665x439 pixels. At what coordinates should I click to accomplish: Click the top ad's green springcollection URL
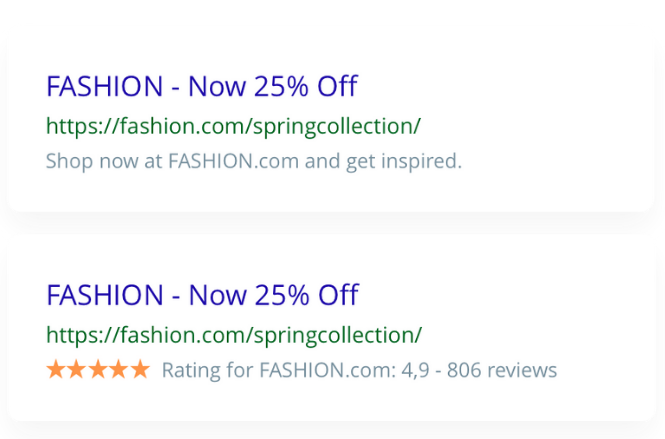[233, 126]
